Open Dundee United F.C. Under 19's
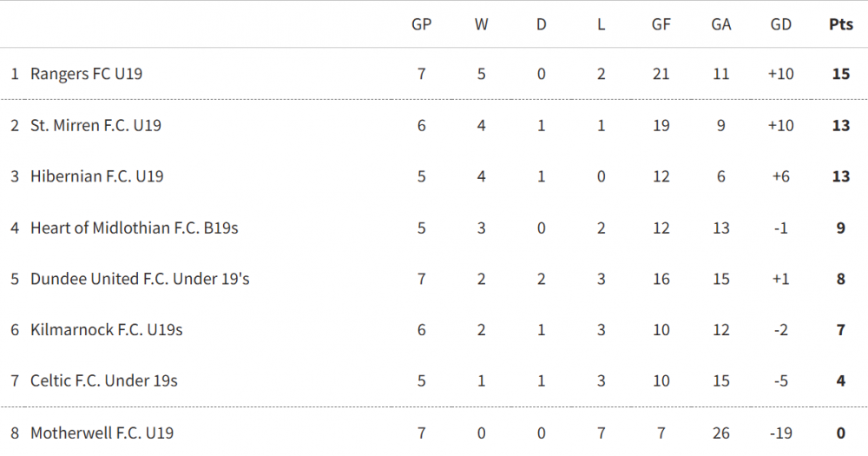868x456 pixels. (x=140, y=279)
